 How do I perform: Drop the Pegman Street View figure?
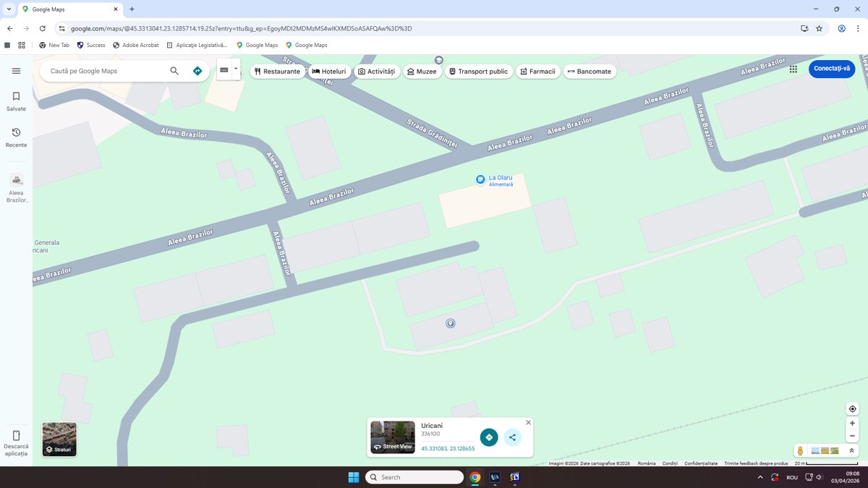click(x=800, y=450)
